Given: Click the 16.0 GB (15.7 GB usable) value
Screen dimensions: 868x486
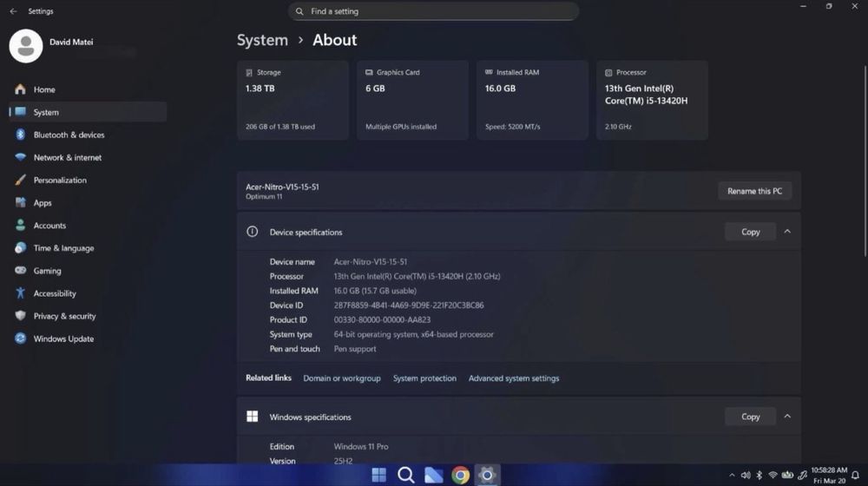Looking at the screenshot, I should (x=375, y=291).
